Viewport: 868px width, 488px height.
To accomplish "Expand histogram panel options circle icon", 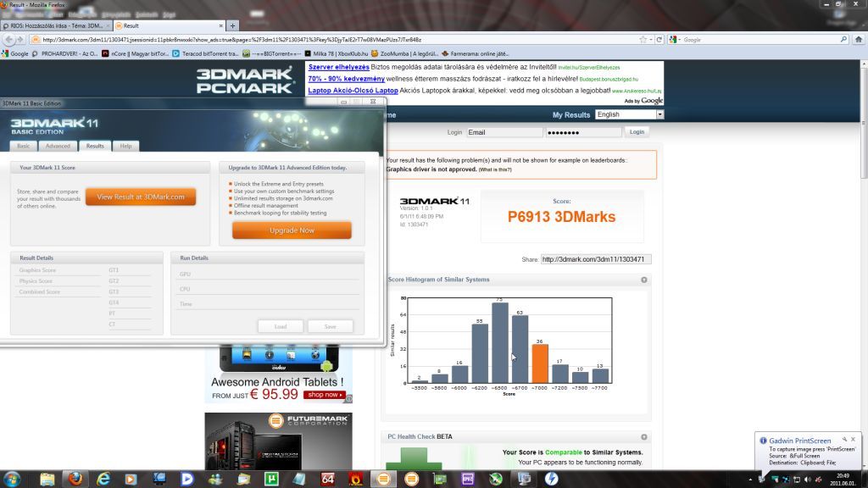I will pos(644,280).
